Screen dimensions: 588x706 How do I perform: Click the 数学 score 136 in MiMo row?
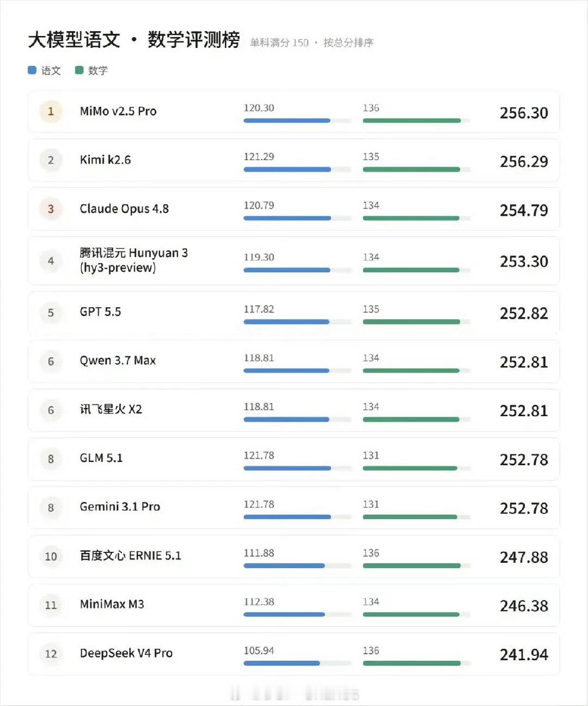click(371, 108)
